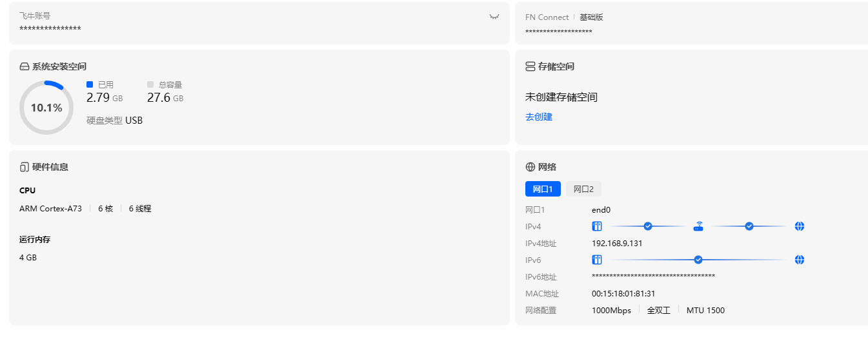Click first checkmark in IPv4 connection line

point(648,226)
